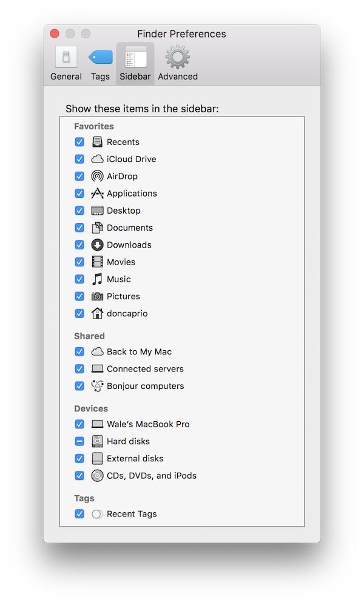Click the Downloads arrow icon
Screen dimensions: 364x605
pyautogui.click(x=97, y=245)
